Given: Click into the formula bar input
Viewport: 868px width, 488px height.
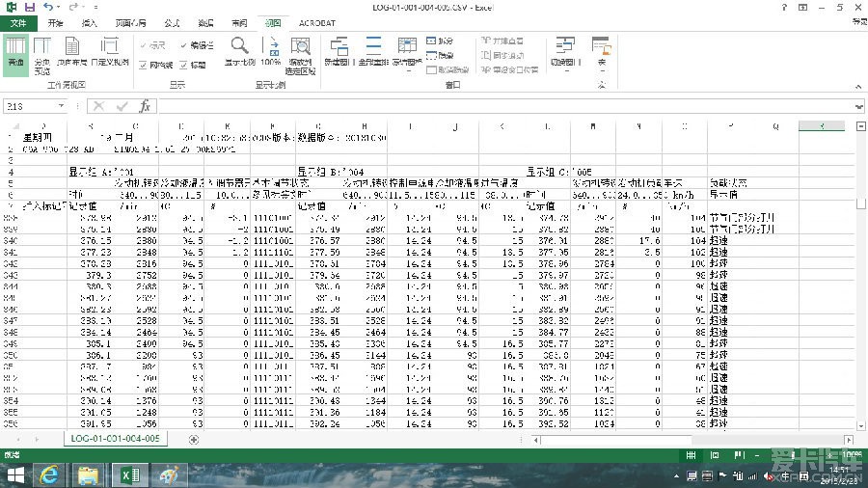Looking at the screenshot, I should pos(504,106).
